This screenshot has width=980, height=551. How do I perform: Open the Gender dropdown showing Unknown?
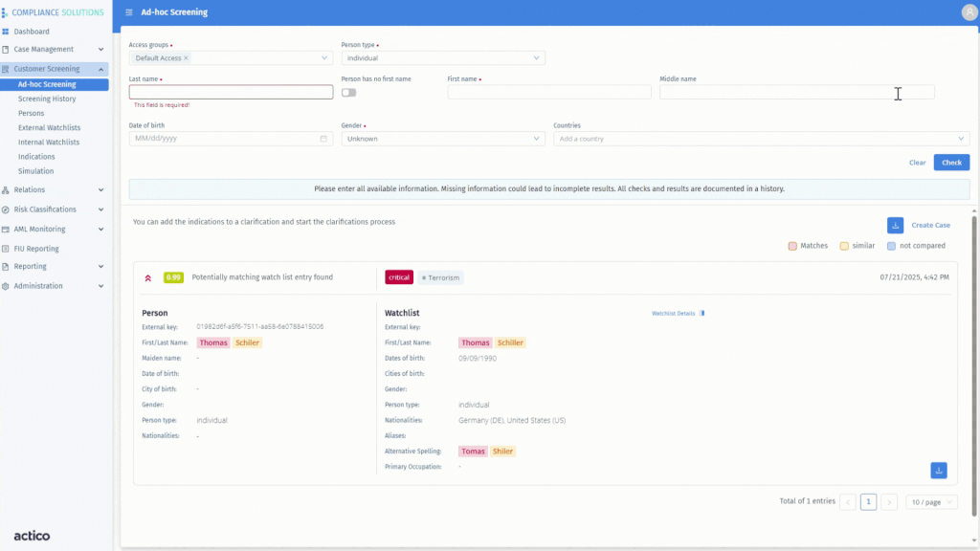click(x=442, y=139)
